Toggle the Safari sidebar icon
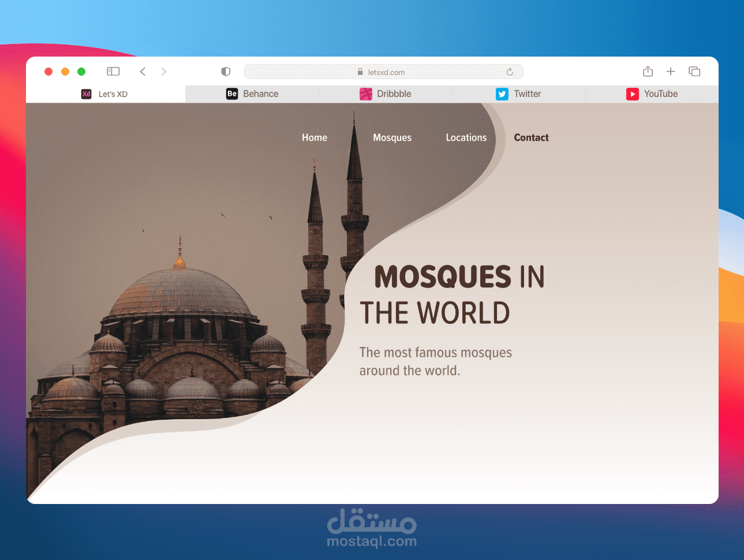The width and height of the screenshot is (744, 560). click(113, 72)
